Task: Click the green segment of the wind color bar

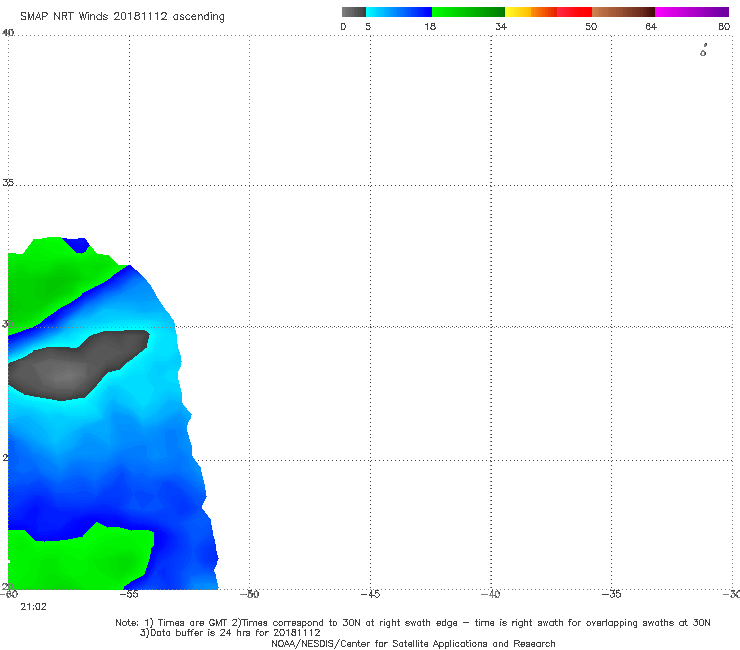Action: coord(468,12)
